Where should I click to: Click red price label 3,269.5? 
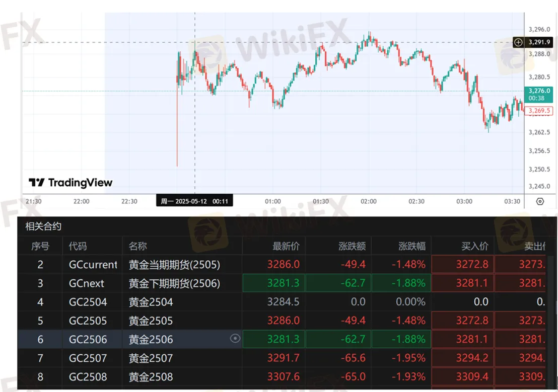pyautogui.click(x=538, y=111)
